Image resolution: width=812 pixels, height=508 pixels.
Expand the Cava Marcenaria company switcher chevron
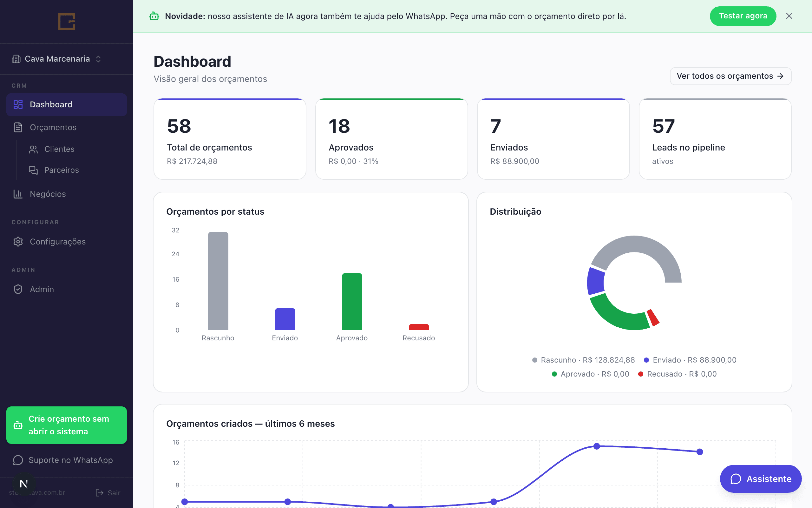(x=98, y=59)
